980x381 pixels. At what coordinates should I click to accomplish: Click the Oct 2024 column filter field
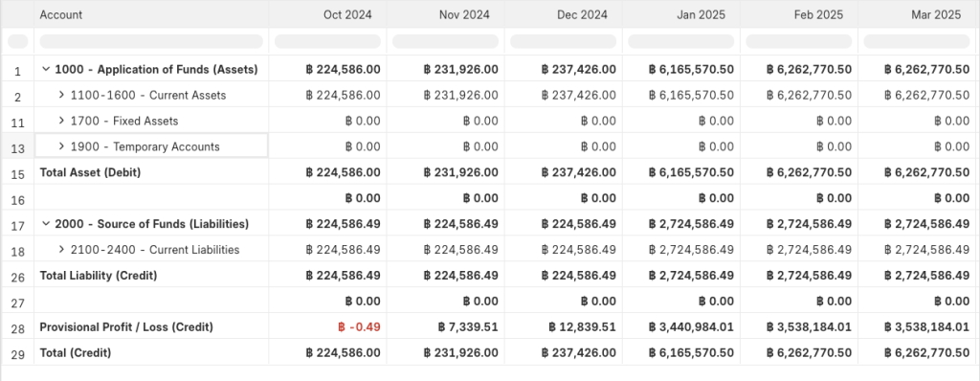pos(327,41)
